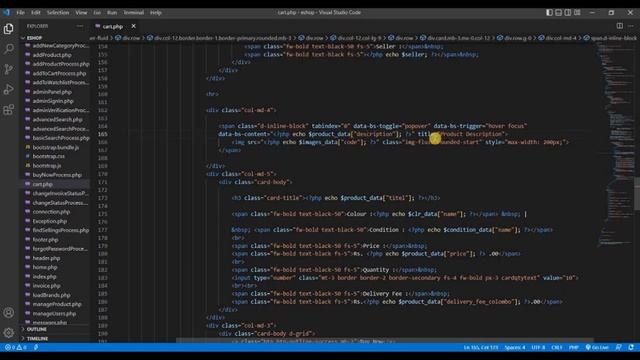This screenshot has width=640, height=360.
Task: Start the Go Live server
Action: tap(597, 348)
